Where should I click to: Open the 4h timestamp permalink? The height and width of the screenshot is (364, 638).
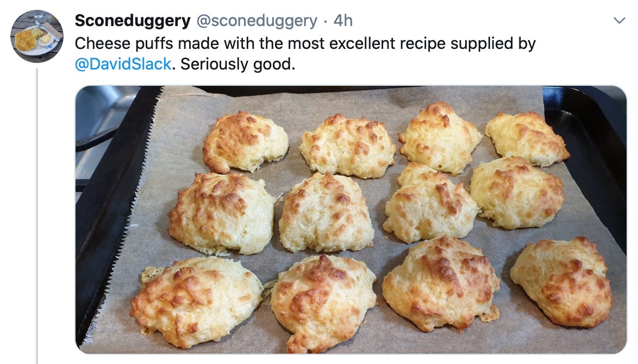click(343, 20)
